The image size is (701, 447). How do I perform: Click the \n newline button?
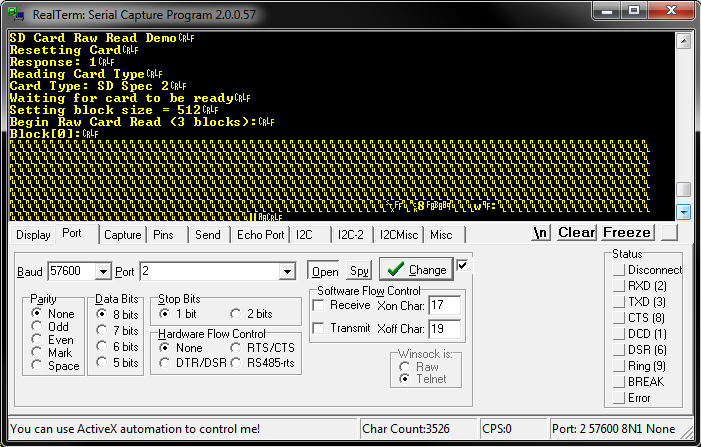(541, 233)
